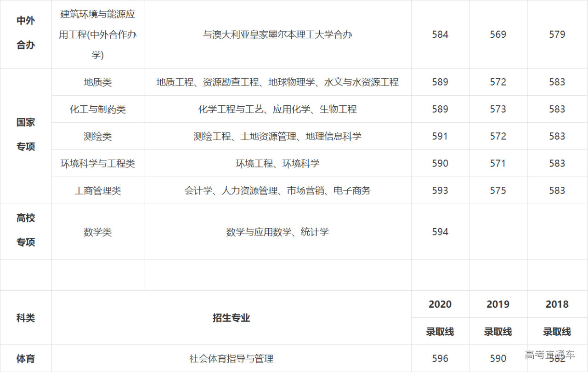
Task: Click the 招生专业 header cell
Action: coord(232,318)
